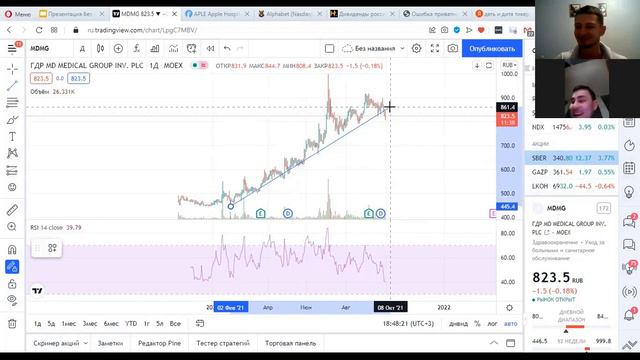The image size is (640, 360).
Task: Open the Д timeframe interval dropdown
Action: (x=82, y=49)
